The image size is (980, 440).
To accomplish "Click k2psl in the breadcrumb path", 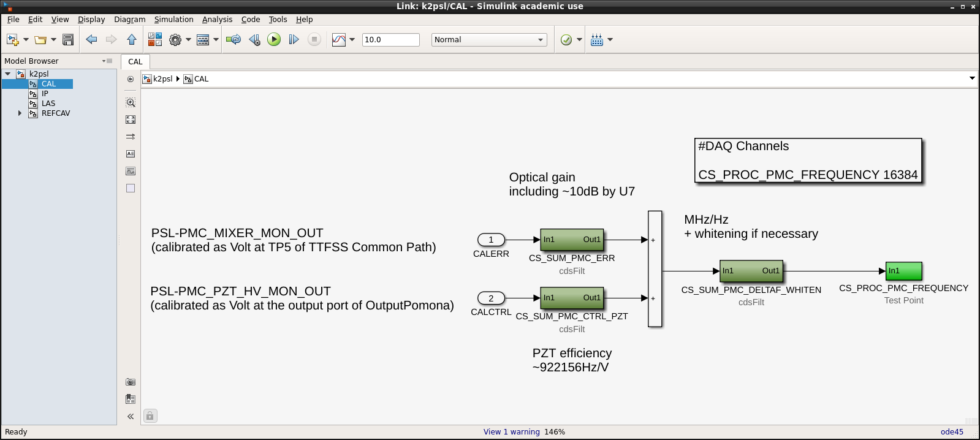I will tap(158, 79).
